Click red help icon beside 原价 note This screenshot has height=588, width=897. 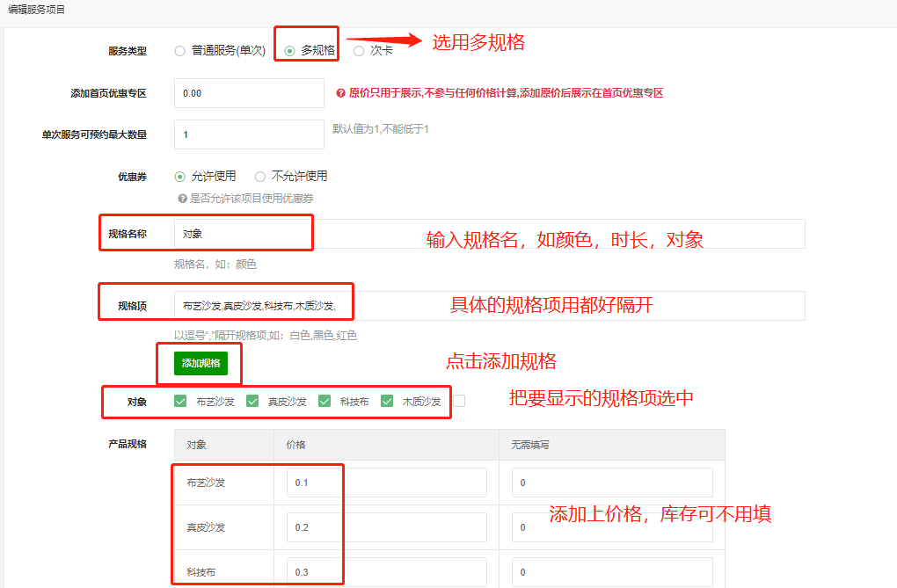pos(340,93)
